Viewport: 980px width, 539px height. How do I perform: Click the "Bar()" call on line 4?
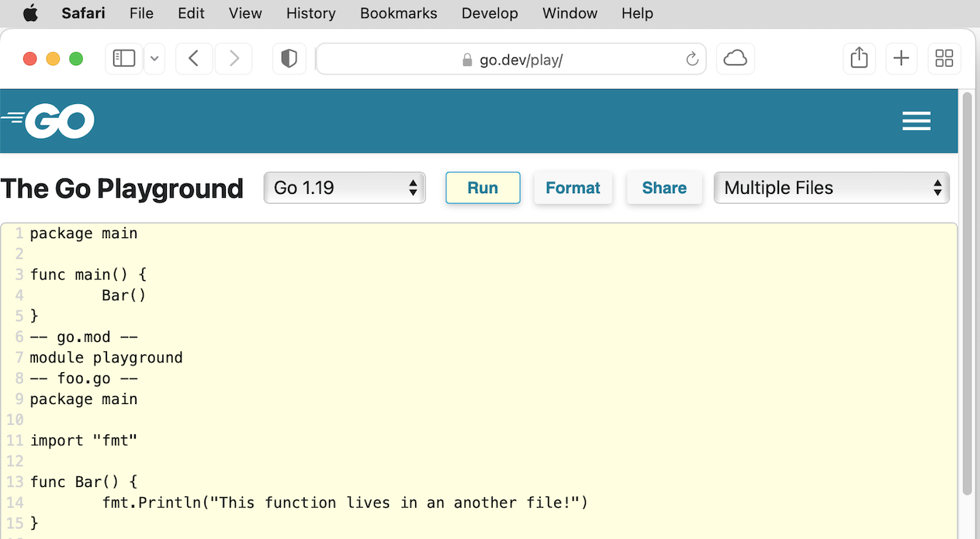pyautogui.click(x=124, y=295)
